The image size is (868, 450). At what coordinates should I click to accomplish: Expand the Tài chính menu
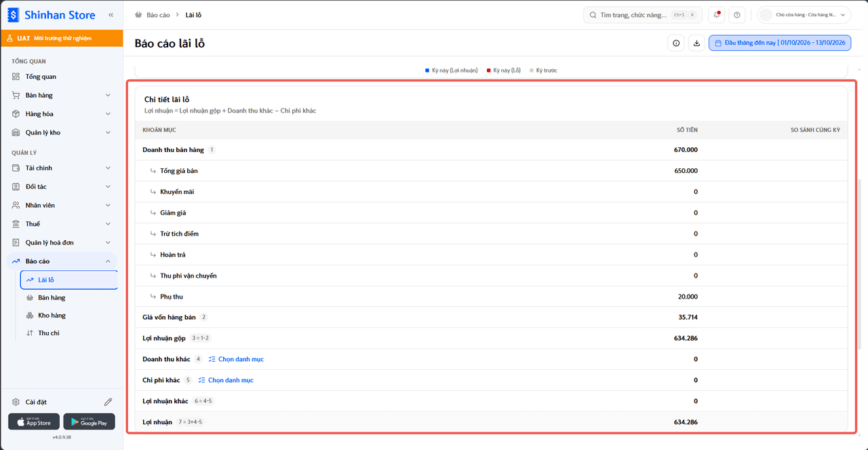(62, 168)
